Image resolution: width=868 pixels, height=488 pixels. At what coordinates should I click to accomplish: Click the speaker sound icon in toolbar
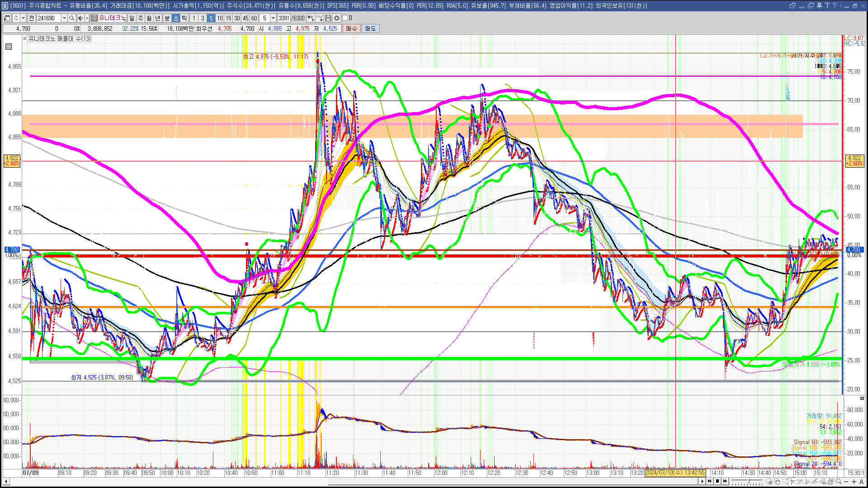pos(80,18)
